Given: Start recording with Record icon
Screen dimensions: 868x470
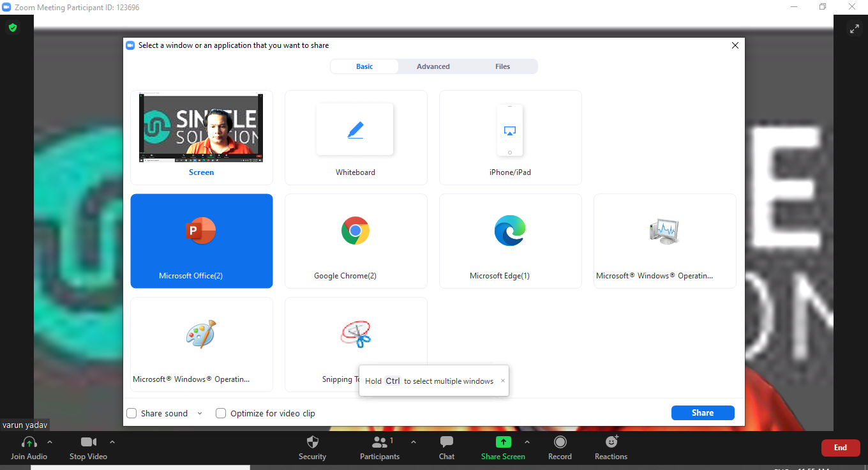Looking at the screenshot, I should coord(560,442).
